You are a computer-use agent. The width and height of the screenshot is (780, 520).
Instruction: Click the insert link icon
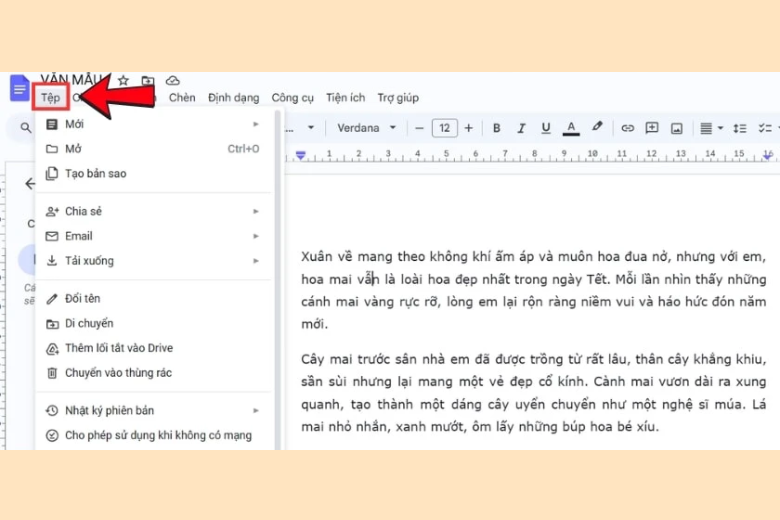click(x=628, y=128)
